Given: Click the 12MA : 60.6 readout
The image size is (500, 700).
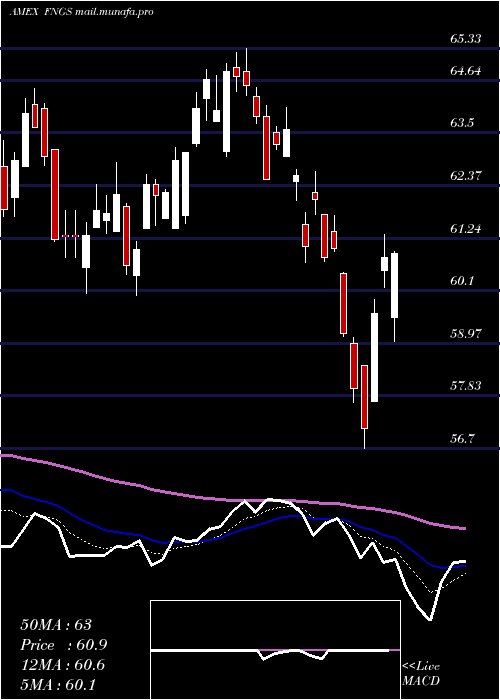Looking at the screenshot, I should point(62,665).
